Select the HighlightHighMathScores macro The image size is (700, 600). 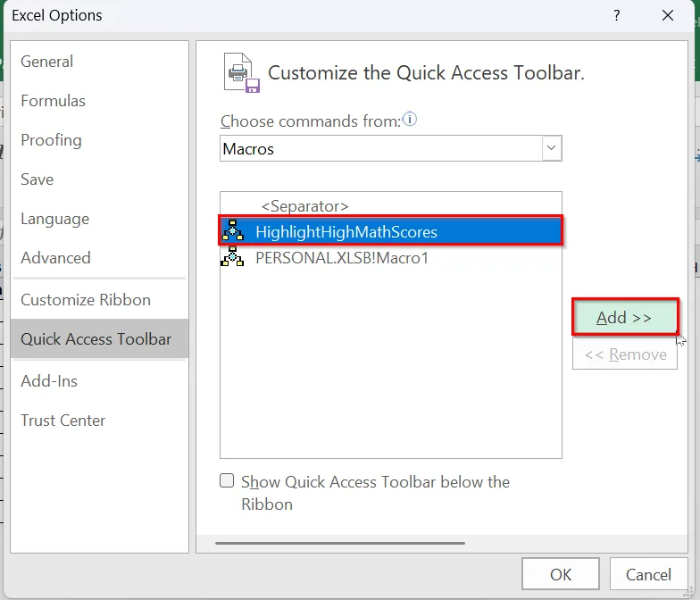(x=391, y=231)
